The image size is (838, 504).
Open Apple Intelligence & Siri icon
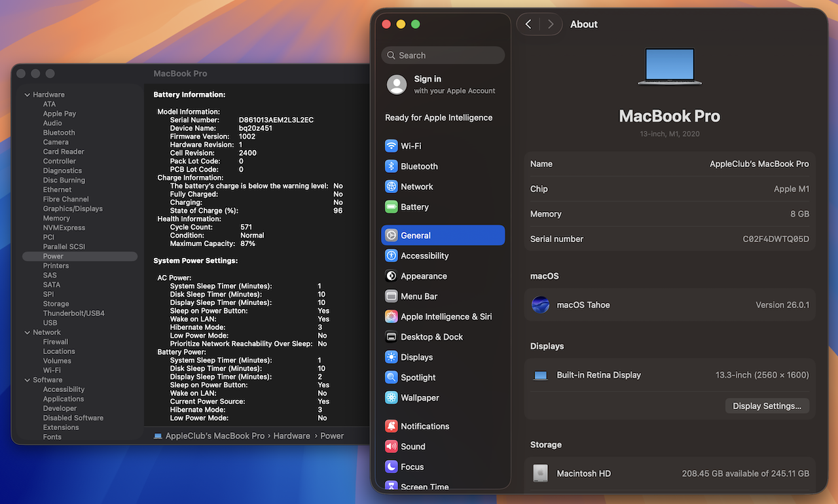391,317
